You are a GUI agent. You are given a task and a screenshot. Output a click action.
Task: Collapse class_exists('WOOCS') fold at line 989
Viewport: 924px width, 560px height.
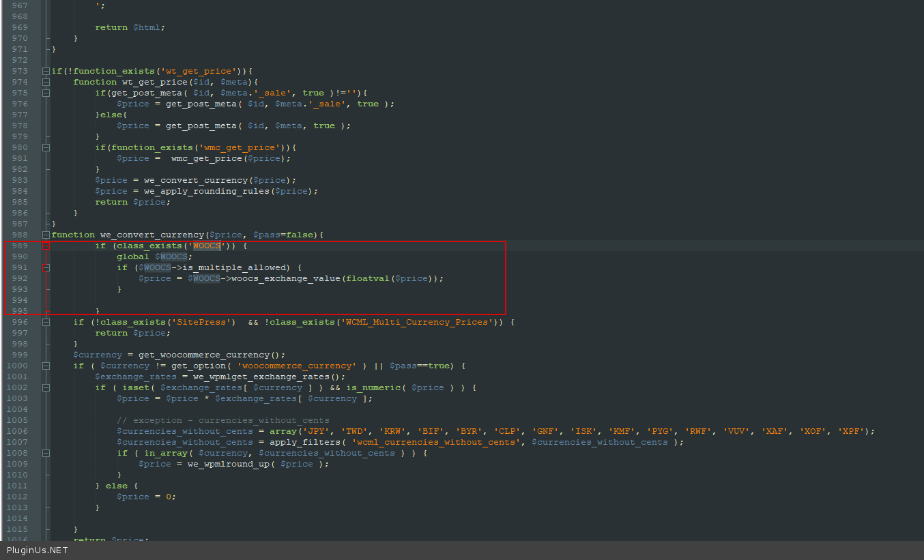(x=46, y=246)
